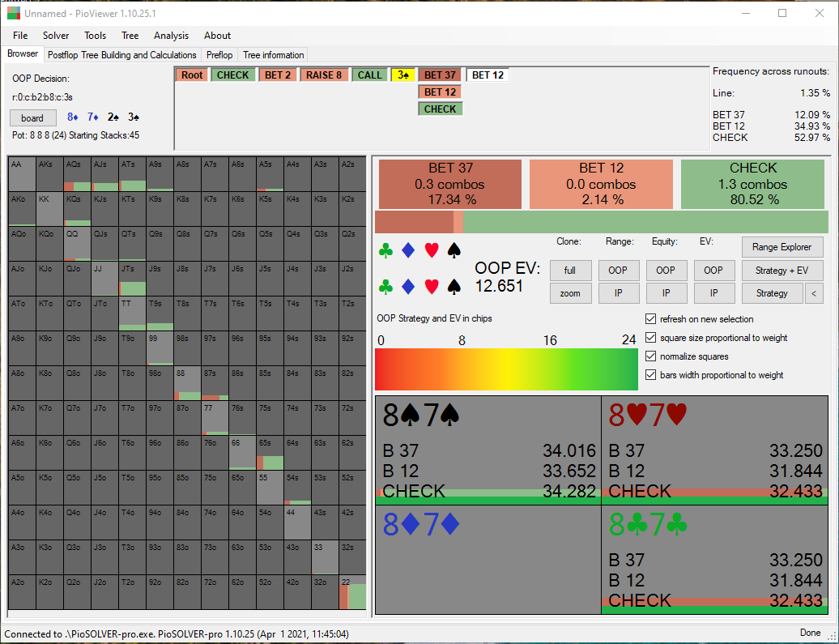839x644 pixels.
Task: Select the 65s cell in hand matrix
Action: pos(270,453)
